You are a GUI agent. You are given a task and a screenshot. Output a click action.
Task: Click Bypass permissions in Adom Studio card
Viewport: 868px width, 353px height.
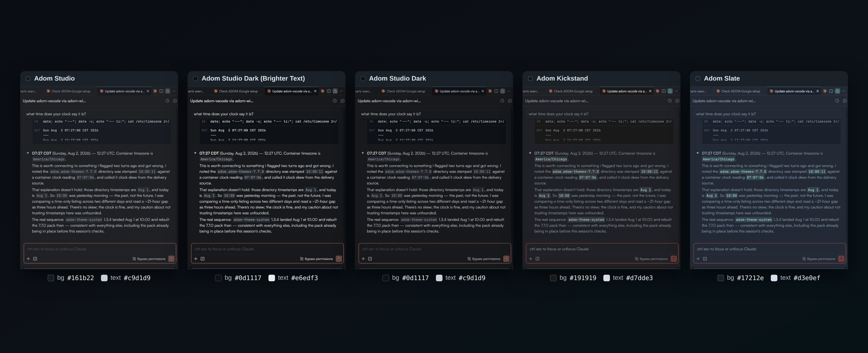[x=149, y=259]
